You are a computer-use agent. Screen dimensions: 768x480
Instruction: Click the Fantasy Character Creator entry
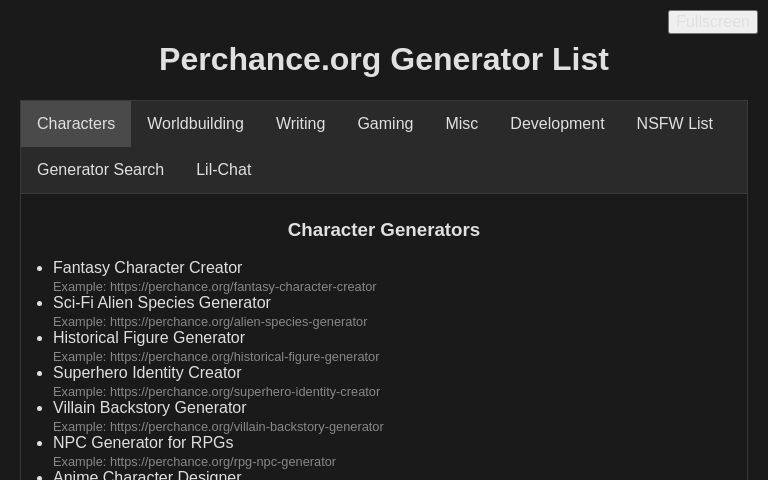147,268
